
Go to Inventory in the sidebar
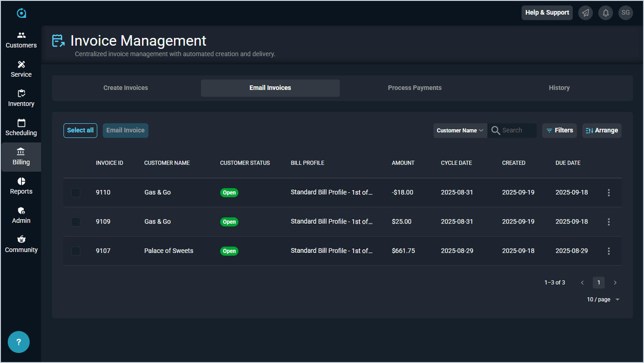[21, 99]
